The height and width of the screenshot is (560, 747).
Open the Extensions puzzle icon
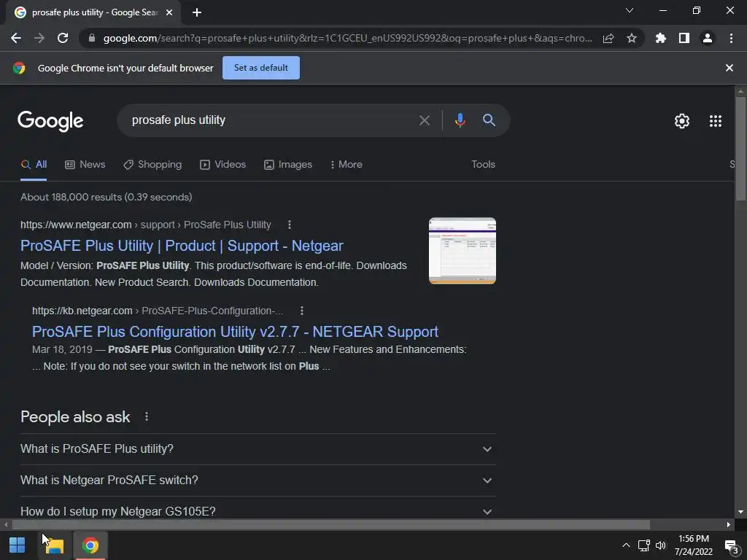(x=661, y=38)
